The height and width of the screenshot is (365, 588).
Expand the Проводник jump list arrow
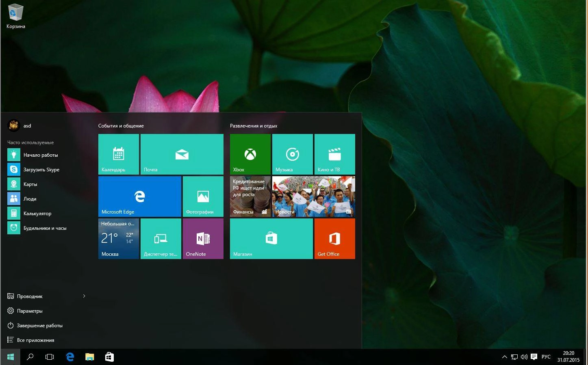pos(84,296)
